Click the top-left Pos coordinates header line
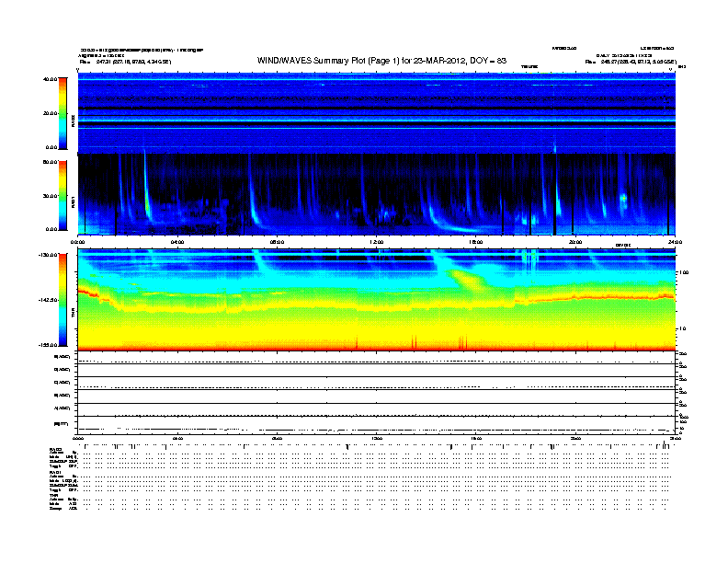 (x=125, y=62)
